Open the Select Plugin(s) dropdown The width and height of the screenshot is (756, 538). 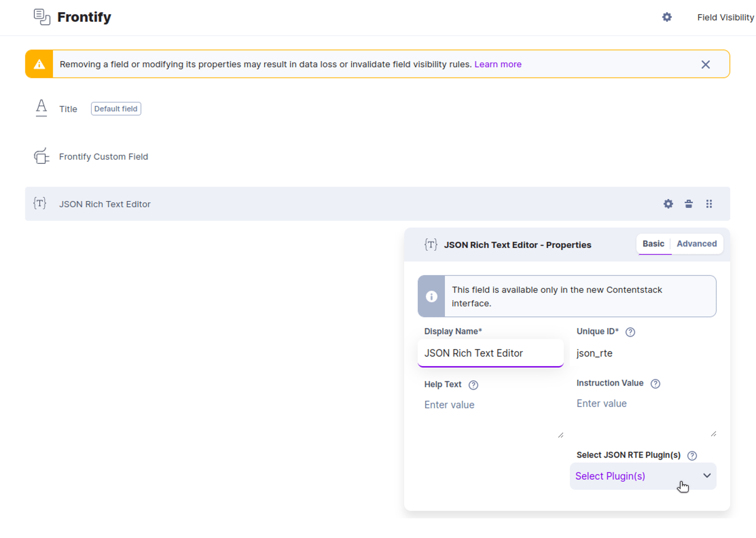(643, 476)
